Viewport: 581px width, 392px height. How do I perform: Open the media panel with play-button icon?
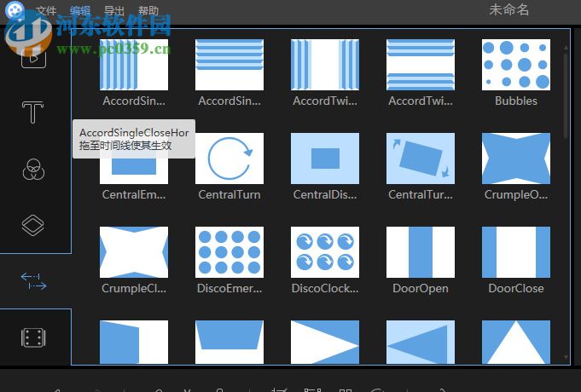[x=33, y=57]
